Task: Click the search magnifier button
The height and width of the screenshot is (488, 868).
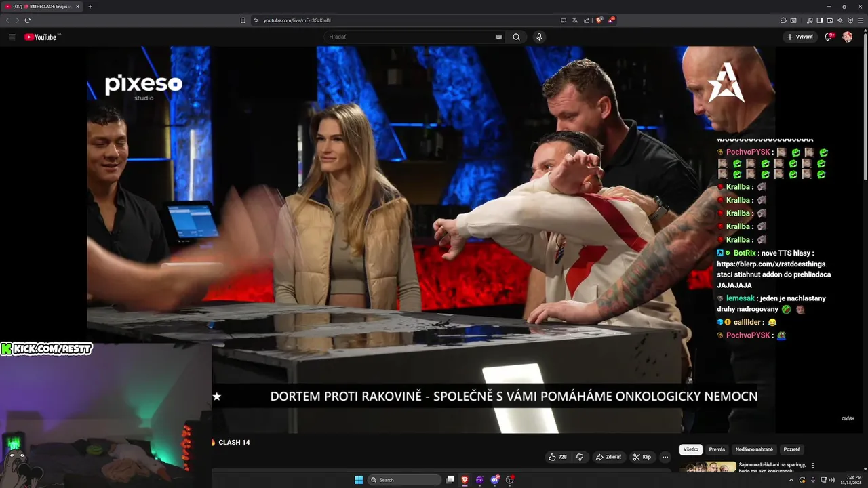Action: tap(516, 37)
